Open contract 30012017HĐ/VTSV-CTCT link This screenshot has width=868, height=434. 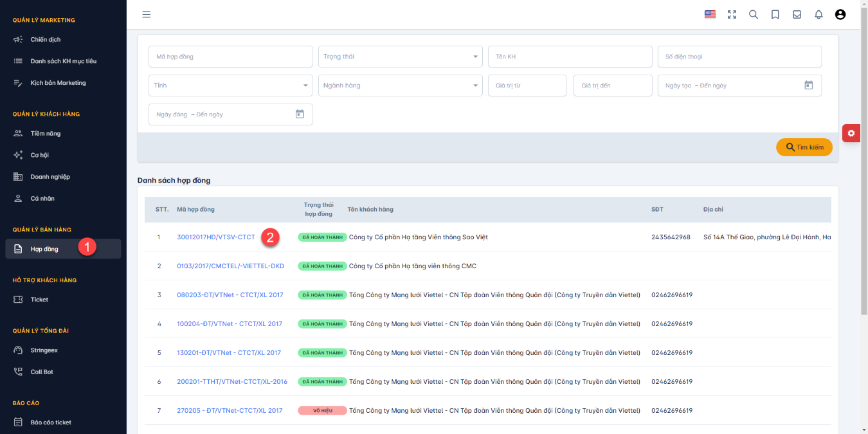(216, 237)
